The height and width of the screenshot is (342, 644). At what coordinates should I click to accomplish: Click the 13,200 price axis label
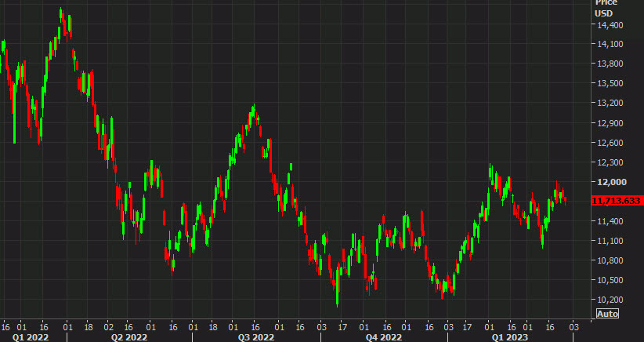(x=610, y=103)
